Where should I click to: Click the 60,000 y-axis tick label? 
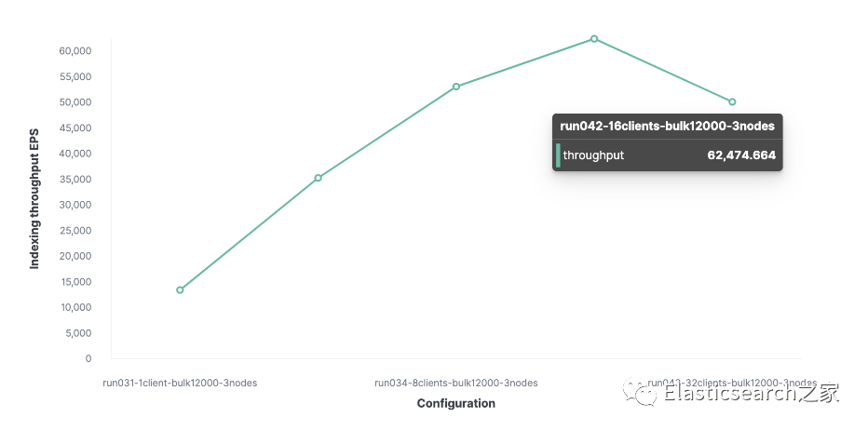coord(75,50)
